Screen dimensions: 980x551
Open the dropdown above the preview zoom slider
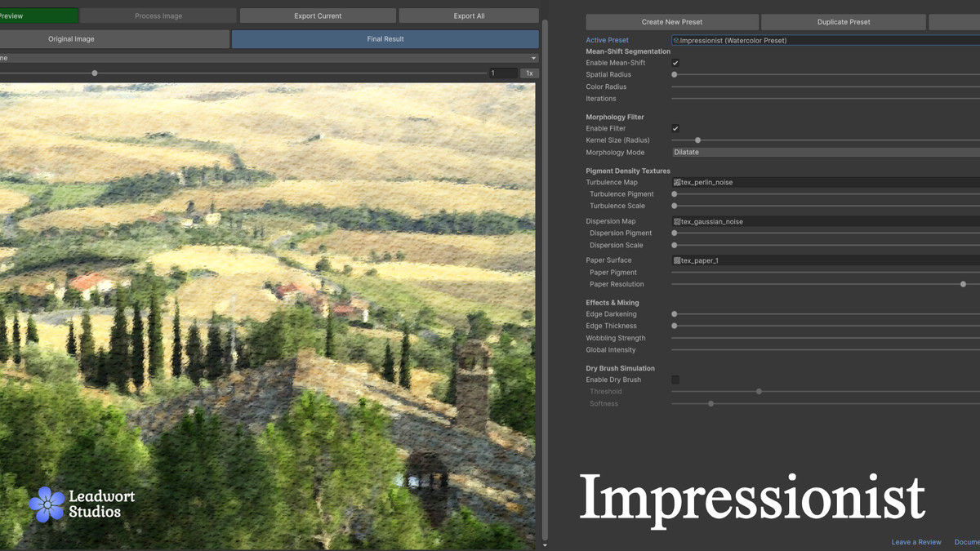[269, 58]
